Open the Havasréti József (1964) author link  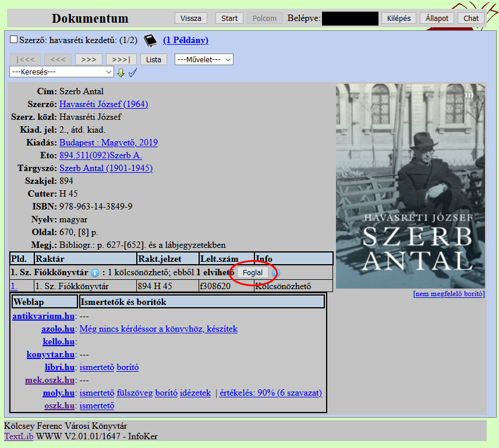pos(104,104)
